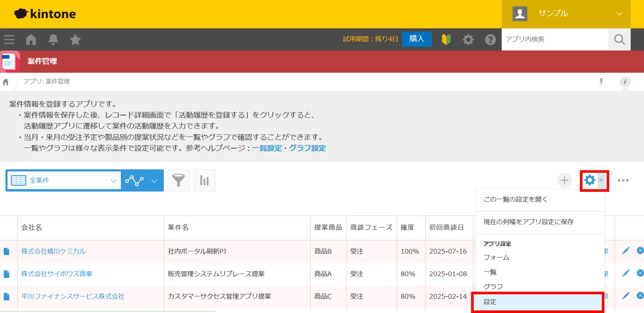
Task: Choose フォーム from the settings menu
Action: [497, 258]
